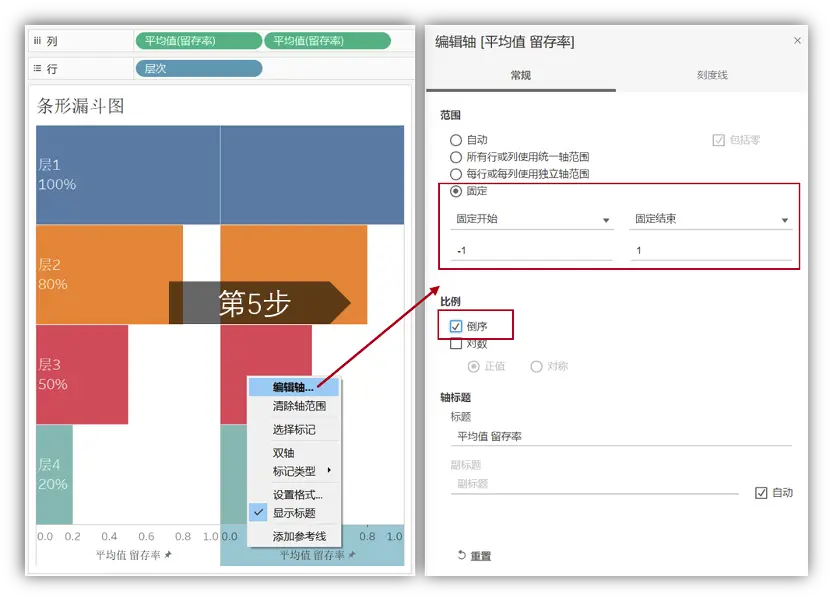Viewport: 834px width, 602px height.
Task: Click the fixed start value field showing -1
Action: pos(532,250)
